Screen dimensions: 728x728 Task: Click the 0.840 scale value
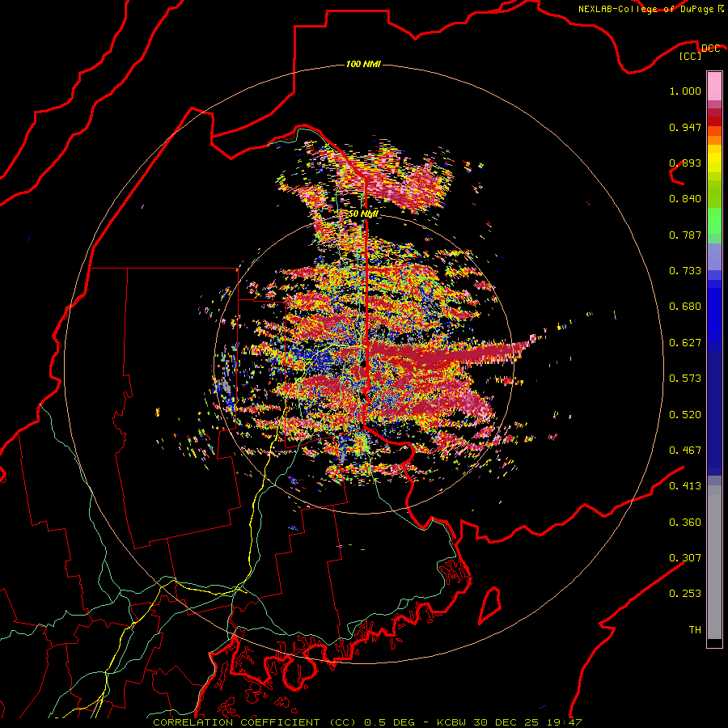pos(685,199)
